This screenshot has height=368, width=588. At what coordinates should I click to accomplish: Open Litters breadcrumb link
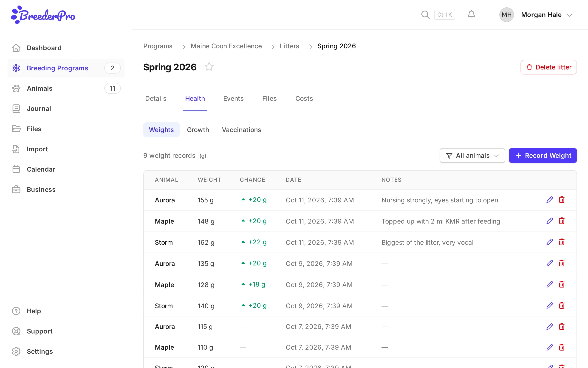[x=289, y=46]
